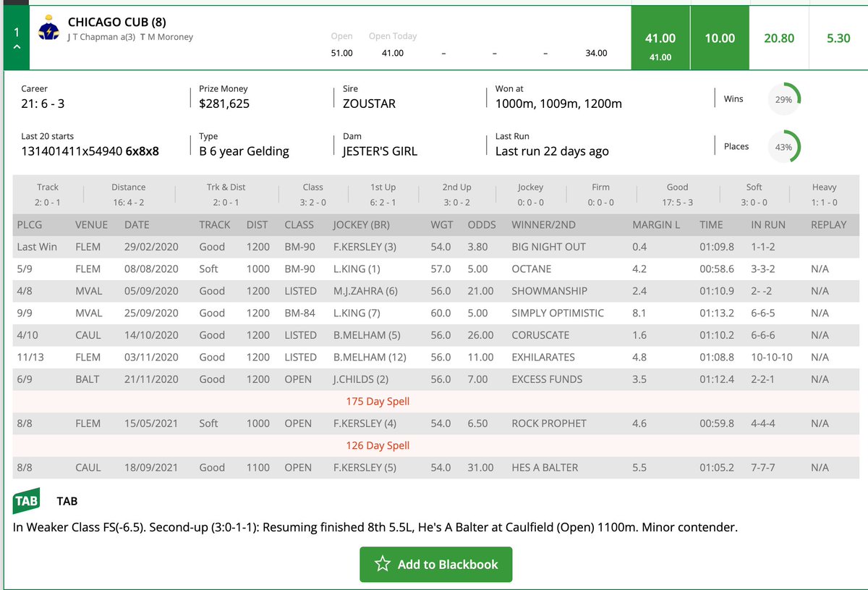The width and height of the screenshot is (868, 590).
Task: Click the Last run 22 days ago value
Action: [x=552, y=151]
